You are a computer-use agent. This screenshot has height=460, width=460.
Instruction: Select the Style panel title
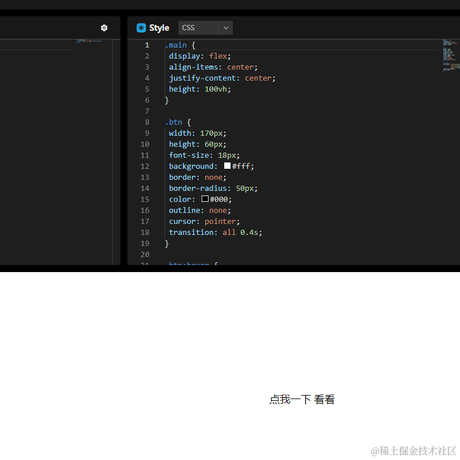point(159,28)
